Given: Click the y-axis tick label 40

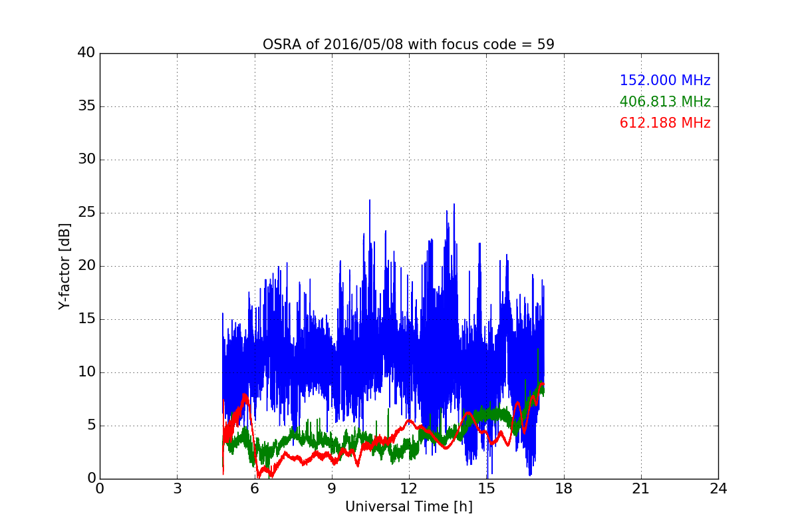Looking at the screenshot, I should (x=86, y=53).
